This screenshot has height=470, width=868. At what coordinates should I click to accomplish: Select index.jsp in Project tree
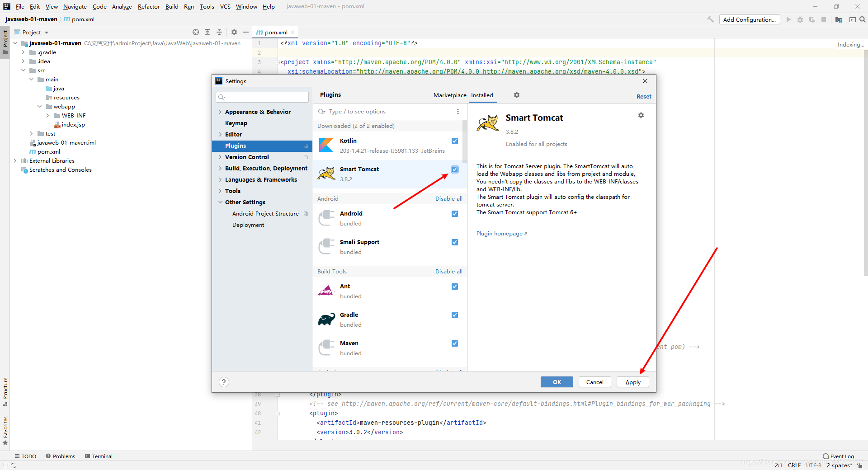coord(70,125)
